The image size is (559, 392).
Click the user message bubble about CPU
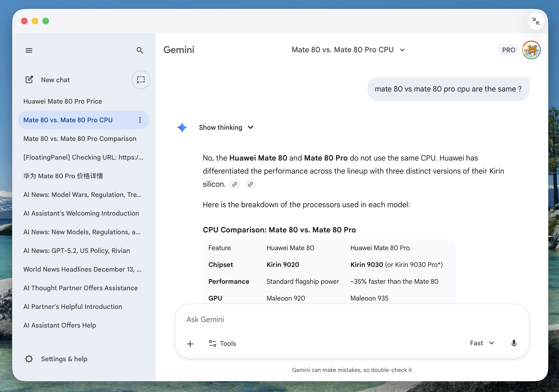448,89
